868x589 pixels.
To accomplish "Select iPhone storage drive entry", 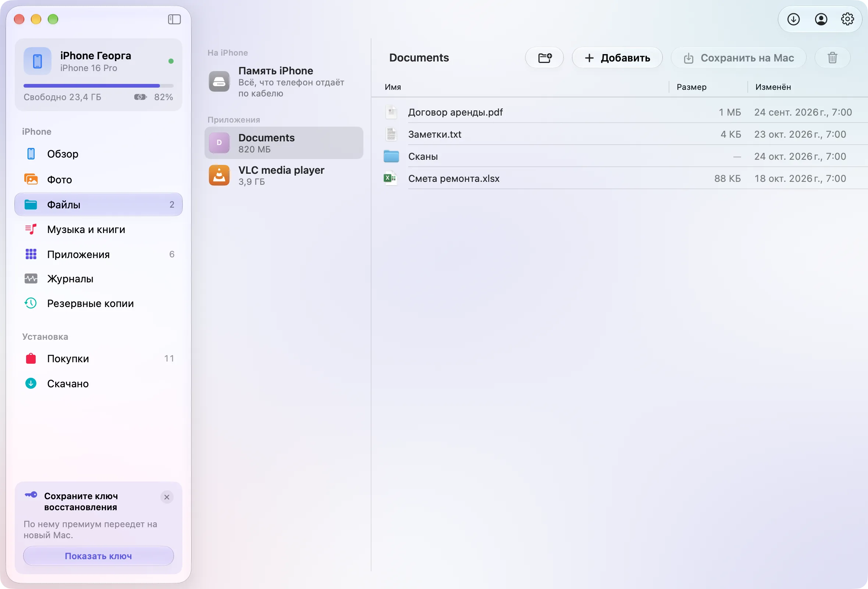I will tap(284, 81).
